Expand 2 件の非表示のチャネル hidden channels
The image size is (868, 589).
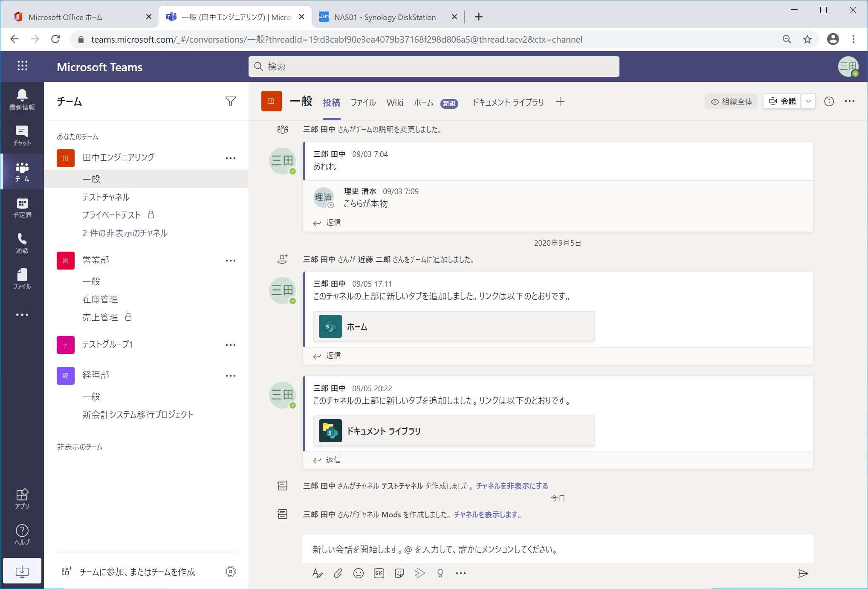coord(125,233)
